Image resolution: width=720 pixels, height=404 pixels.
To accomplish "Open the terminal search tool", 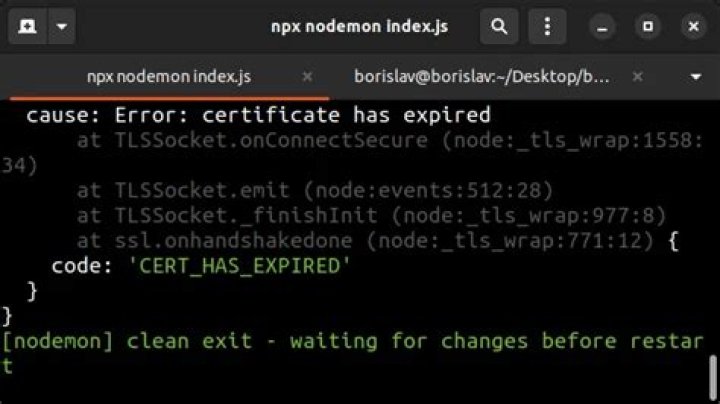I will coord(499,27).
